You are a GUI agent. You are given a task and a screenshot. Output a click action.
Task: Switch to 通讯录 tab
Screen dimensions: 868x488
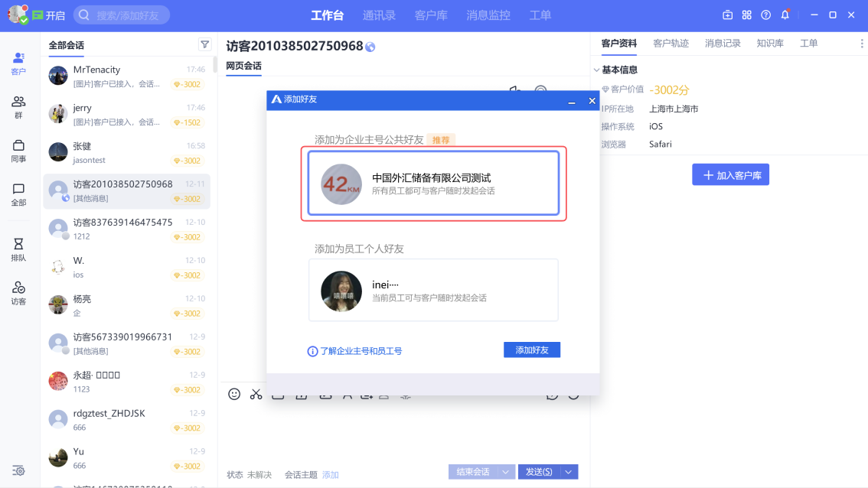[x=379, y=15]
